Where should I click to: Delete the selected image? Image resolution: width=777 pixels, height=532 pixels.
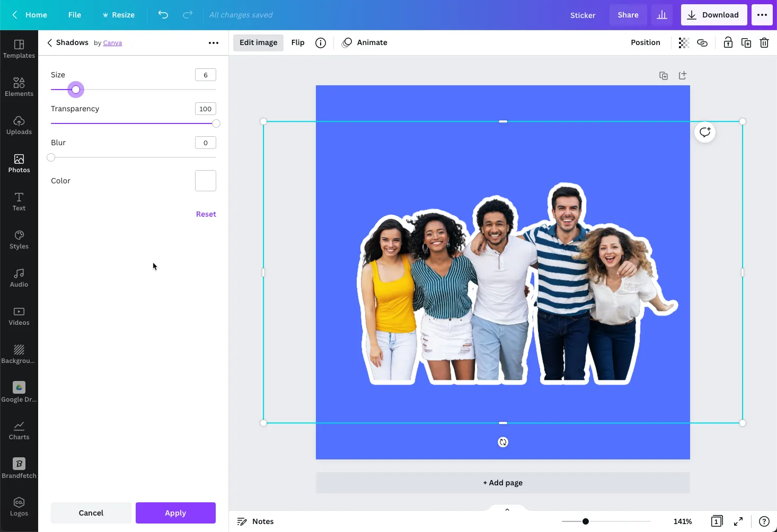[764, 42]
